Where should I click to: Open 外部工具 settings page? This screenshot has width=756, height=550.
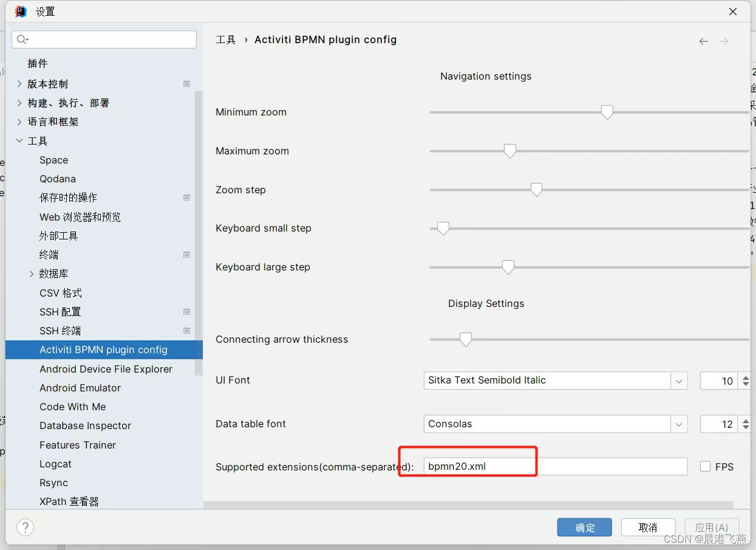59,236
